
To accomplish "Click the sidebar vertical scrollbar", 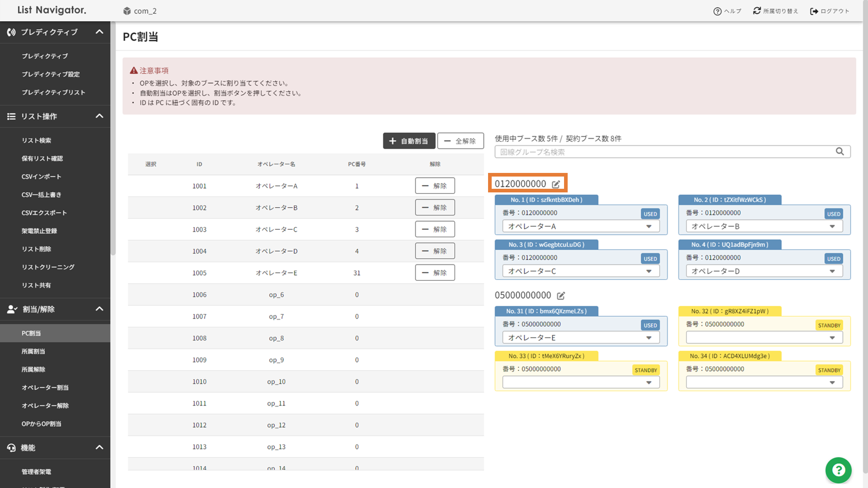I will point(113,138).
